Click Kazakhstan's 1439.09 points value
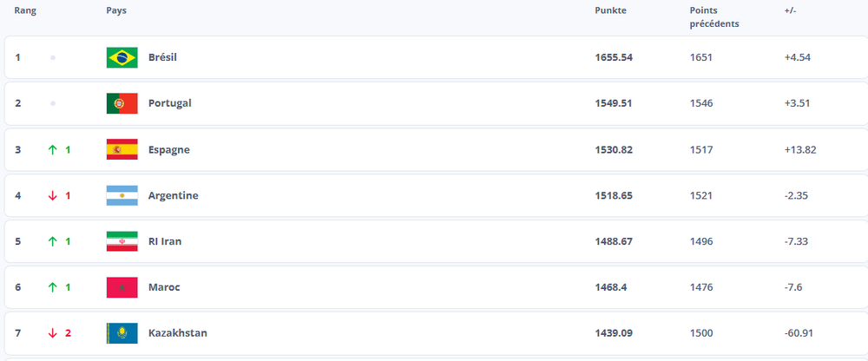The width and height of the screenshot is (868, 361). pyautogui.click(x=614, y=333)
